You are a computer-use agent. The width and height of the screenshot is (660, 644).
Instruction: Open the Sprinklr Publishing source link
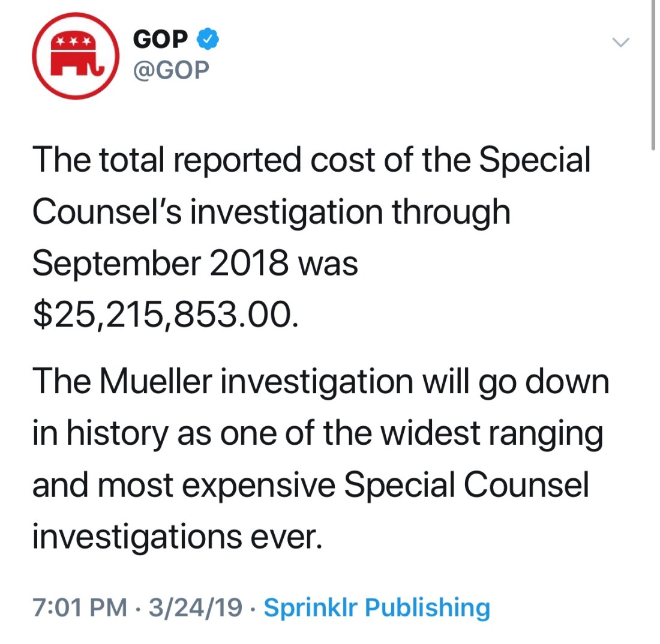click(x=377, y=607)
